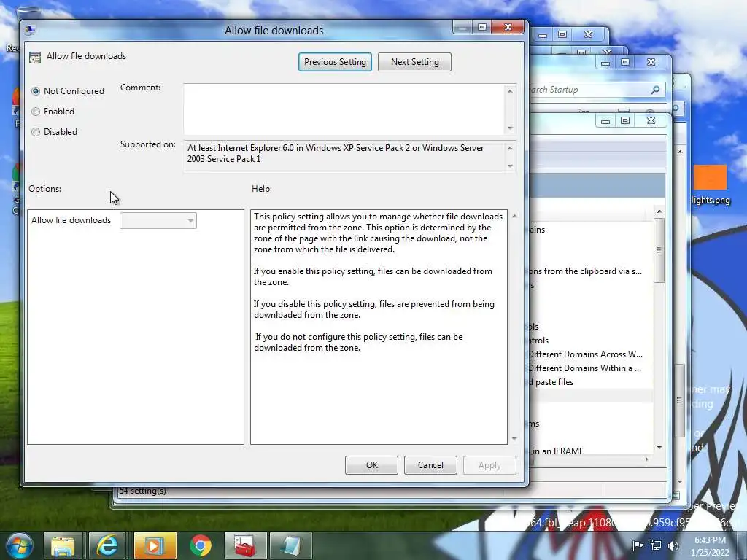Cancel the Allow file downloads dialog
Viewport: 747px width, 560px height.
tap(430, 465)
